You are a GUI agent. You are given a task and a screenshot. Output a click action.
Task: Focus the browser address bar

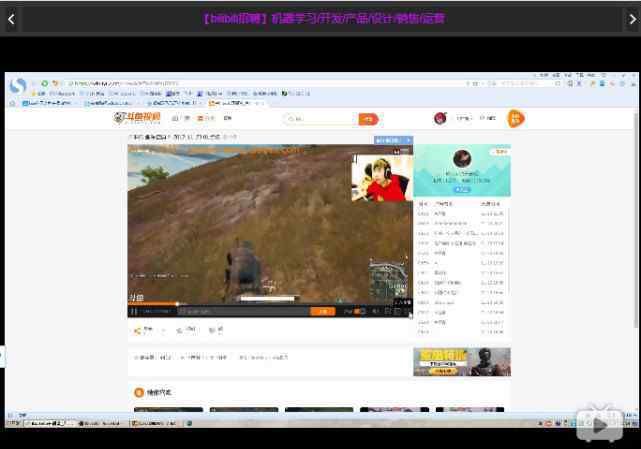click(262, 83)
